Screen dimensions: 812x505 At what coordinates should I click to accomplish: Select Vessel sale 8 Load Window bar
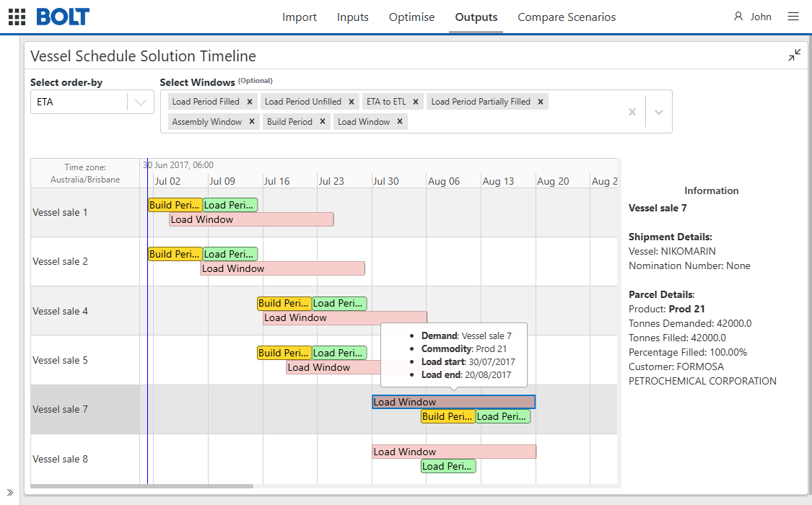[x=454, y=452]
